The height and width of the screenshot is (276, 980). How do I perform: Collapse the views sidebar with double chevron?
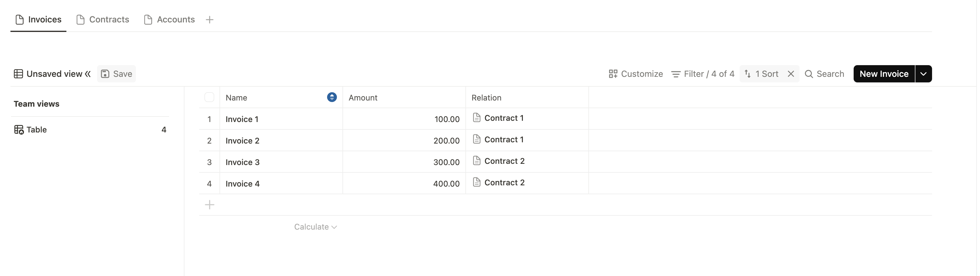click(88, 74)
